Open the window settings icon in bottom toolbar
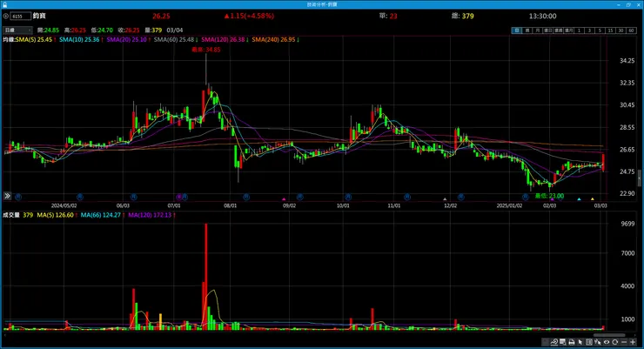Screen dimensions: 644x349 (x=562, y=342)
